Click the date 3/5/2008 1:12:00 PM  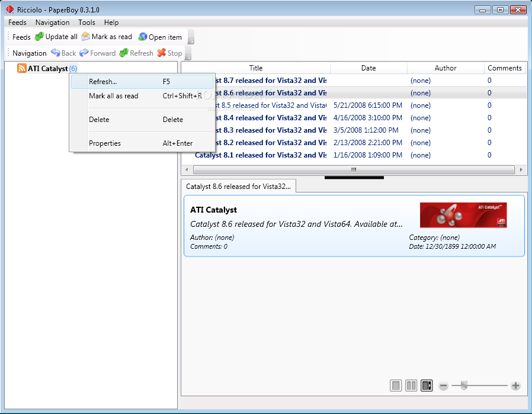[366, 130]
